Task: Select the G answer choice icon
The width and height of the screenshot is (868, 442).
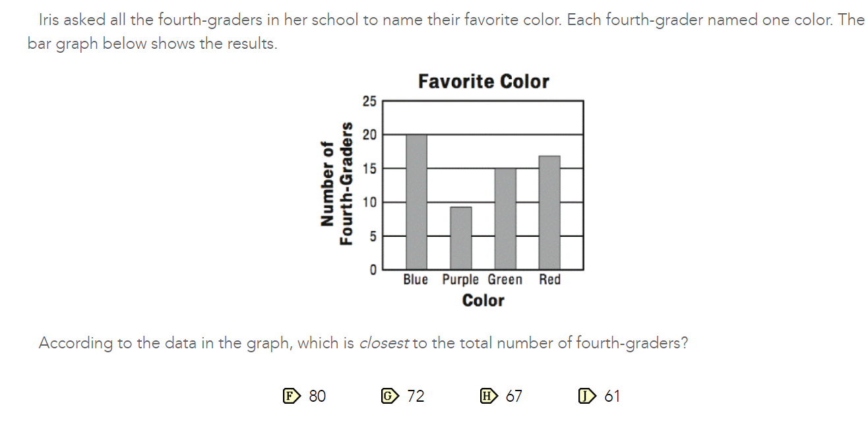Action: coord(390,396)
